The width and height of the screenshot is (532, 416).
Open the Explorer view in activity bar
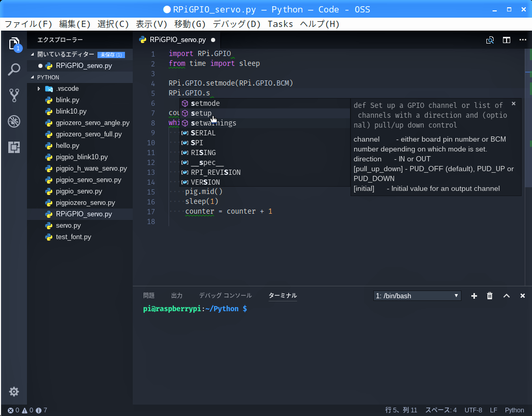14,44
